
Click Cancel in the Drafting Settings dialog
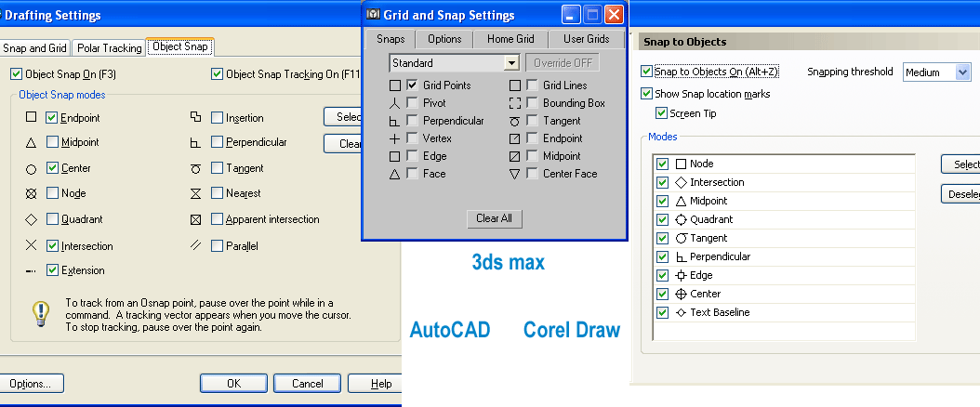tap(308, 383)
